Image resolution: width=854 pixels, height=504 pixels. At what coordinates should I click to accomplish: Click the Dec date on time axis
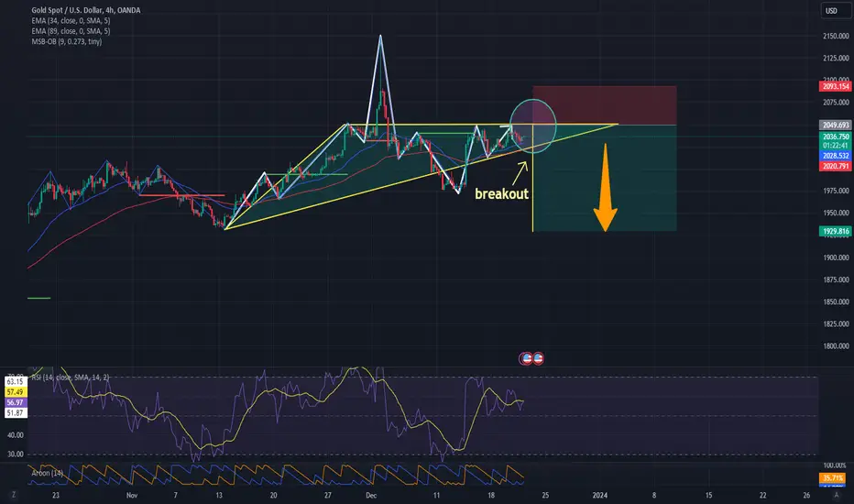coord(371,495)
